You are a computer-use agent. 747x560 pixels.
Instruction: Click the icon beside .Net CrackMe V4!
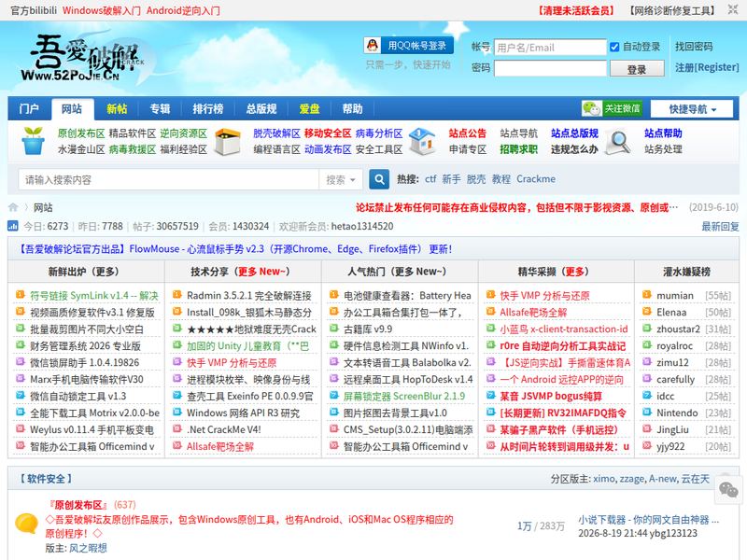coord(177,429)
